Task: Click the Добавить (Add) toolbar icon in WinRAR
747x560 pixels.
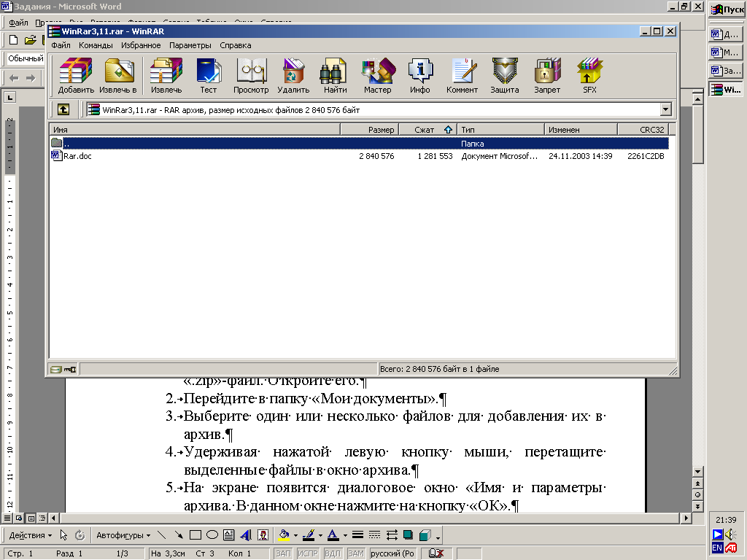Action: 76,76
